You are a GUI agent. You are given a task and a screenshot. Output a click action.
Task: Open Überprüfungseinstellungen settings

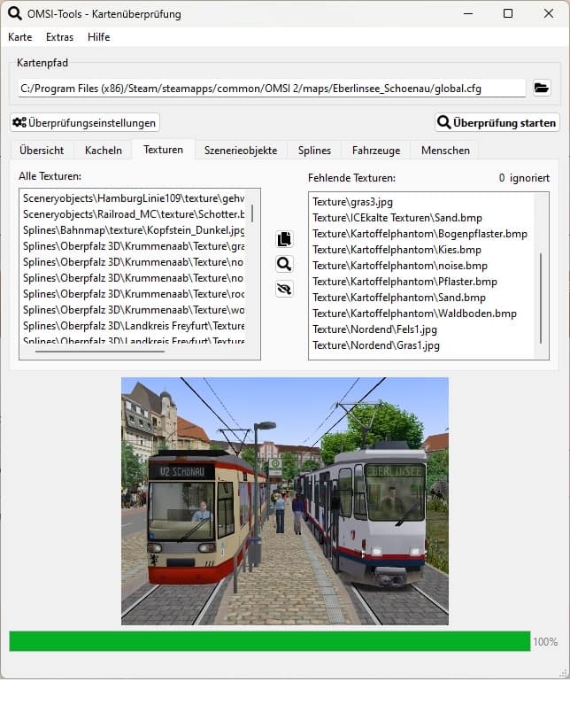(x=85, y=122)
